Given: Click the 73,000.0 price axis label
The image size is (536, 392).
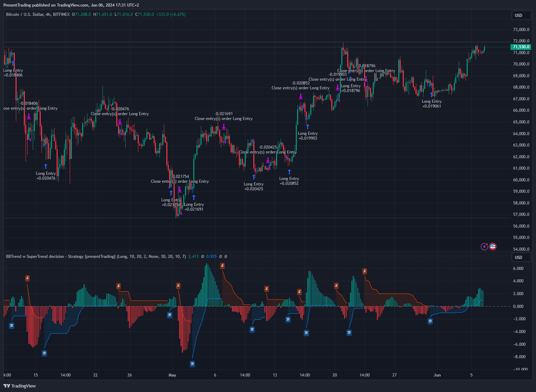Looking at the screenshot, I should pos(521,30).
